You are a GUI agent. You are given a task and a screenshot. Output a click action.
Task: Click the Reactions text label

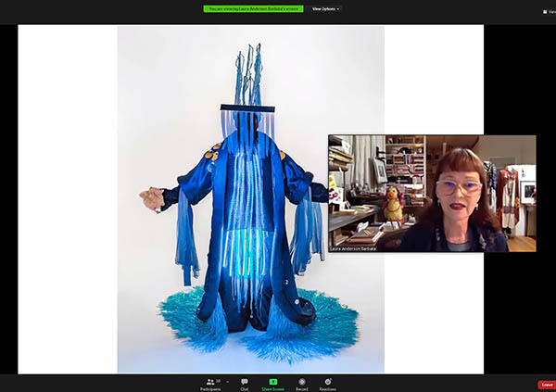(327, 388)
